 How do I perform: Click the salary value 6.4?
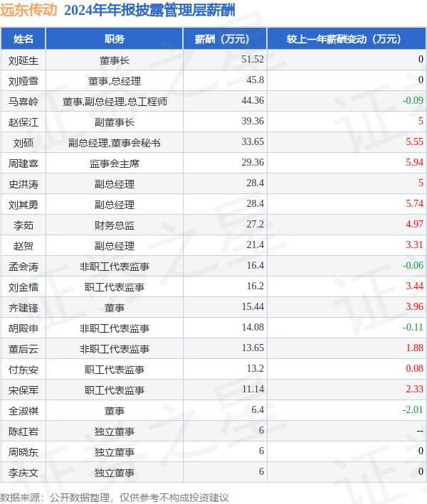[258, 409]
